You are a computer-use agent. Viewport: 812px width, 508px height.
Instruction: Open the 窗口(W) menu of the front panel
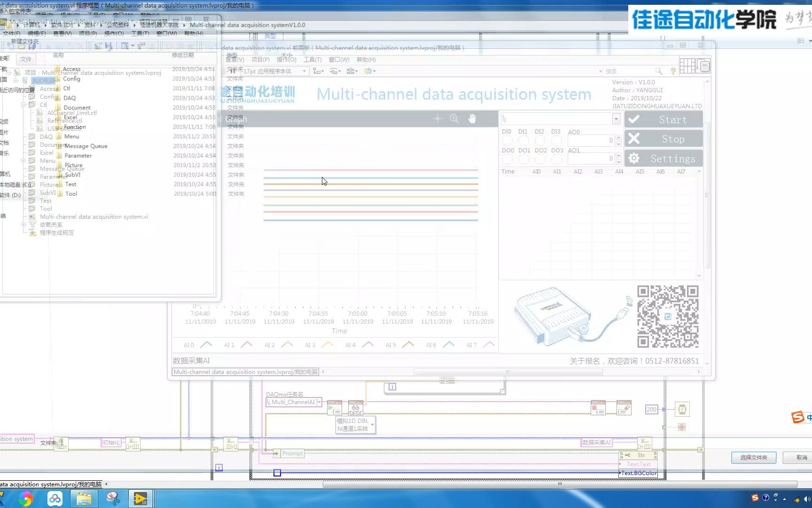click(x=339, y=60)
